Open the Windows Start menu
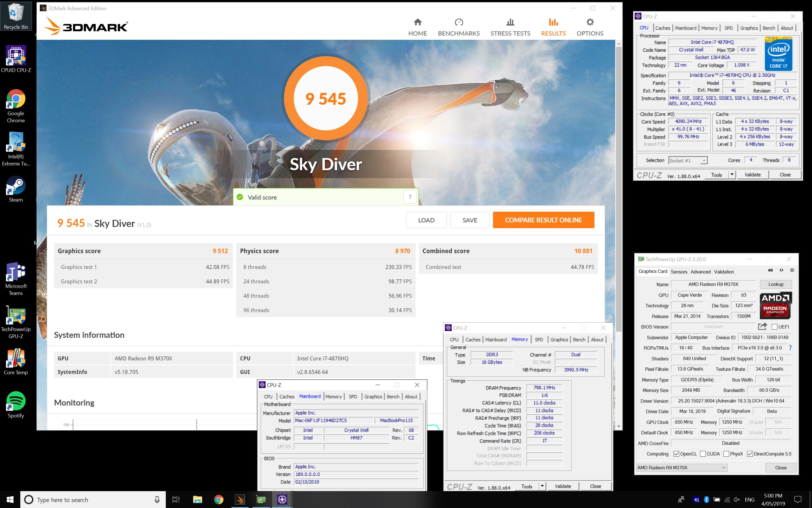Image resolution: width=812 pixels, height=508 pixels. pyautogui.click(x=10, y=500)
